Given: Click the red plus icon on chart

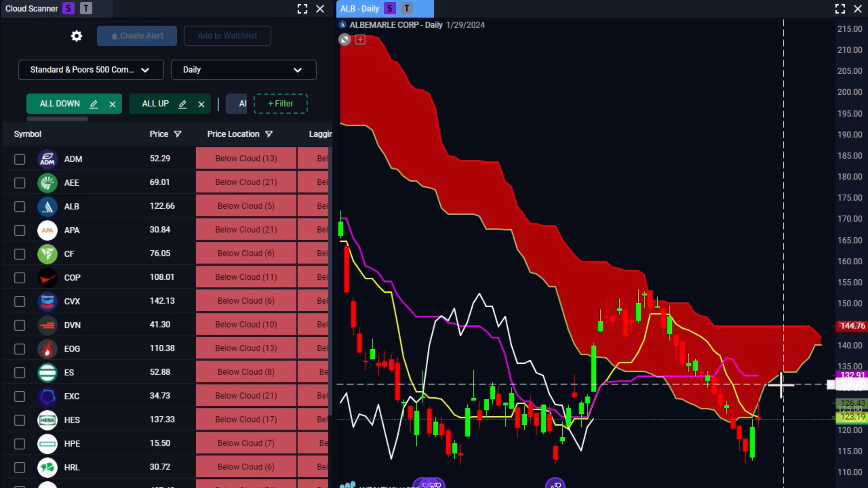Looking at the screenshot, I should [360, 40].
